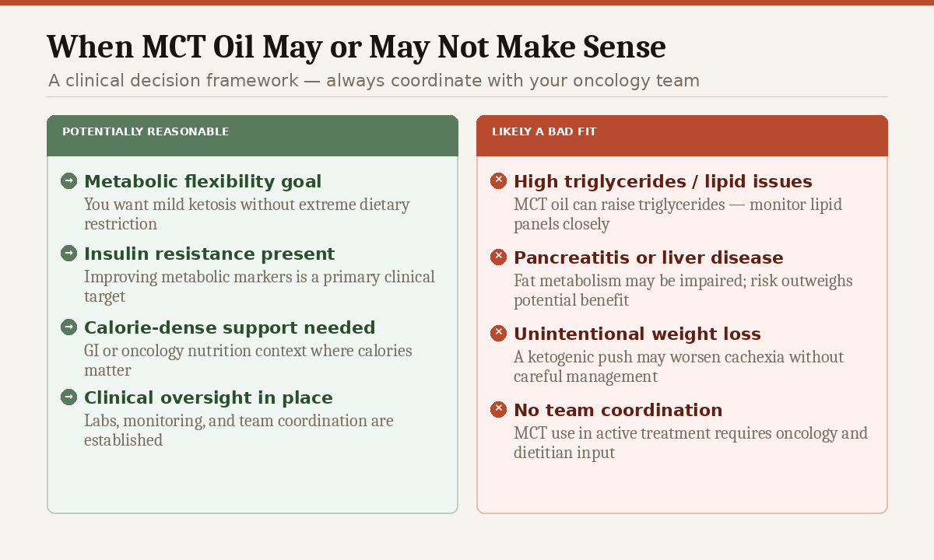Click X icon beside Unintentional weight loss
Screen dimensions: 934x560
[498, 334]
